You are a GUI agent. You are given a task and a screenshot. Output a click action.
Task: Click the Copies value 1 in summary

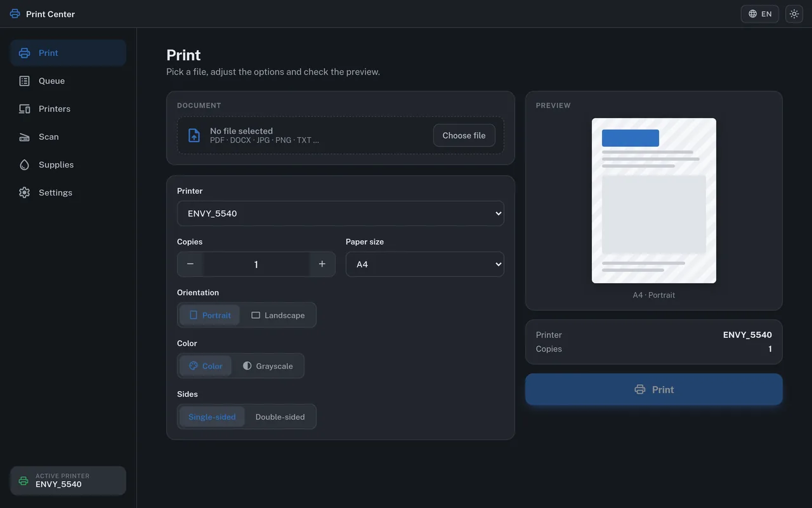click(770, 349)
